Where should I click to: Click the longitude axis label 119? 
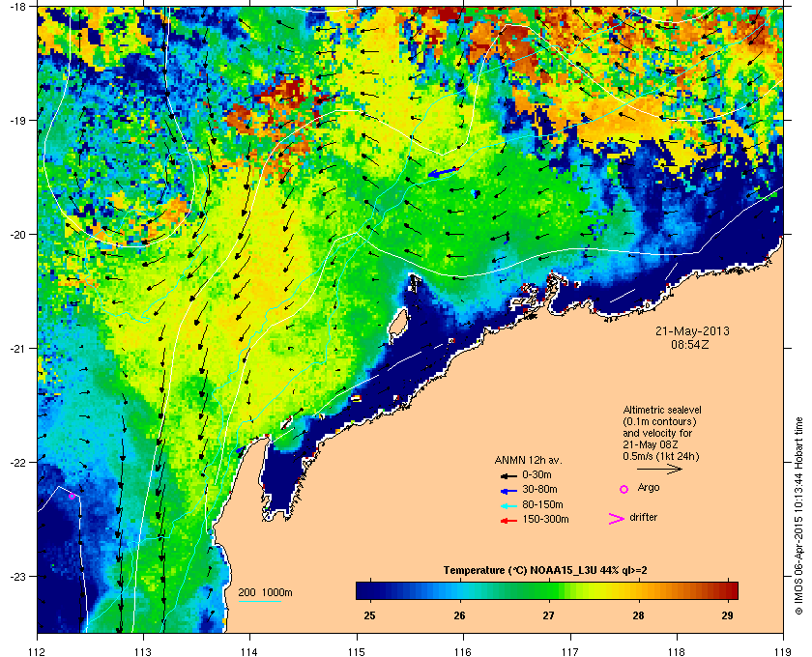click(x=784, y=651)
